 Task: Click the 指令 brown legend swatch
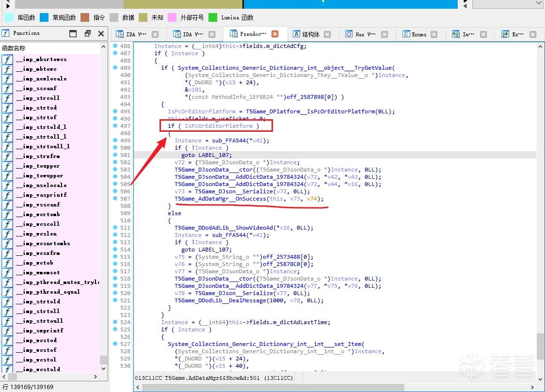click(85, 17)
